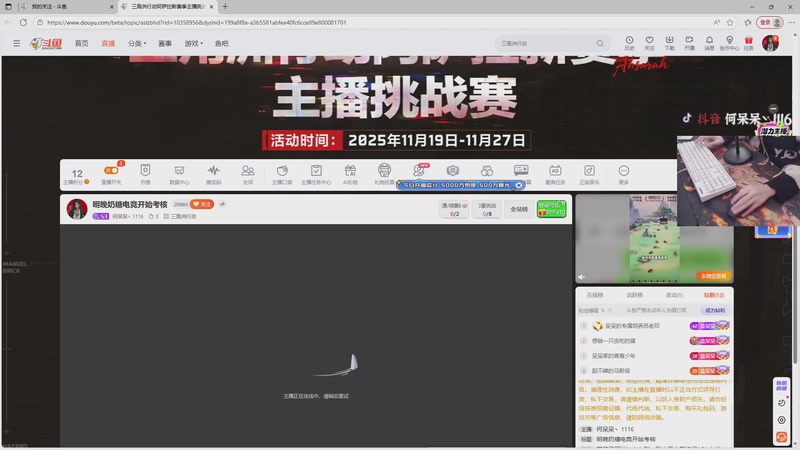Screen dimensions: 800x450
Task: Switch to the 贵宾(1) tab
Action: [x=674, y=295]
